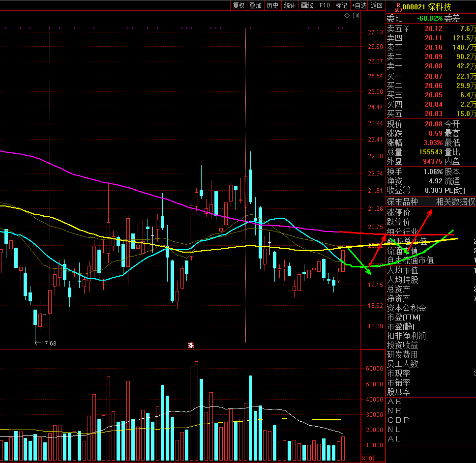Click the 总量 155543 value
The height and width of the screenshot is (463, 476).
click(431, 152)
